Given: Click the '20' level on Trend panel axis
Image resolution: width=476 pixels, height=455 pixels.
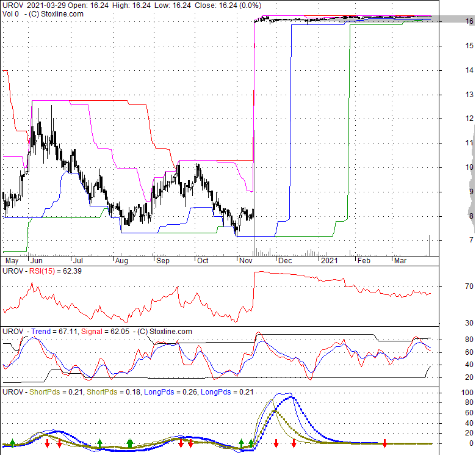Looking at the screenshot, I should (469, 377).
